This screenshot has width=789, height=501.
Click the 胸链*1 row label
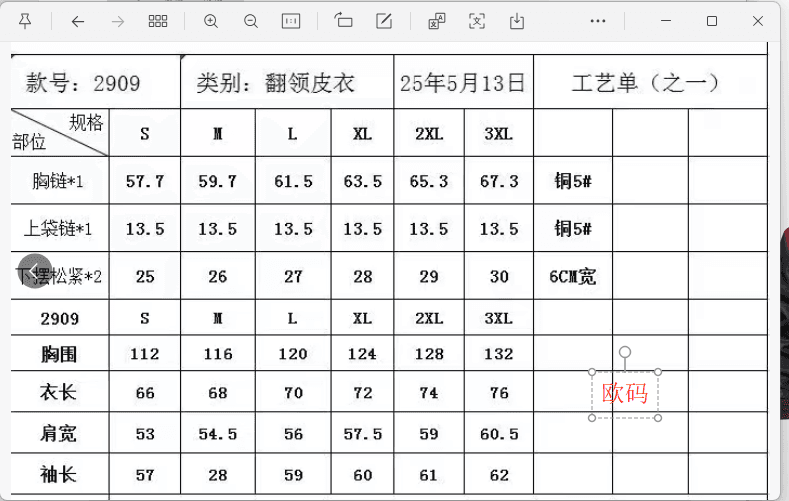[x=58, y=181]
